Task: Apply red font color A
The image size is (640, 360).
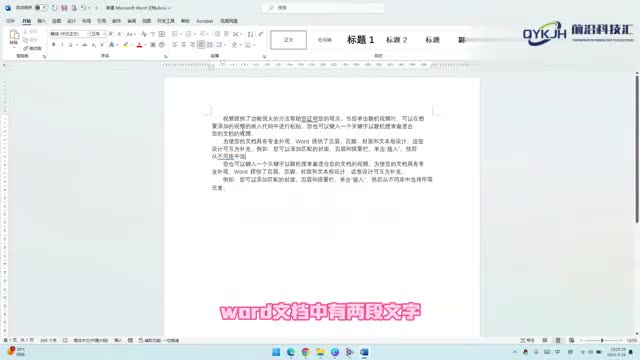Action: pyautogui.click(x=139, y=44)
